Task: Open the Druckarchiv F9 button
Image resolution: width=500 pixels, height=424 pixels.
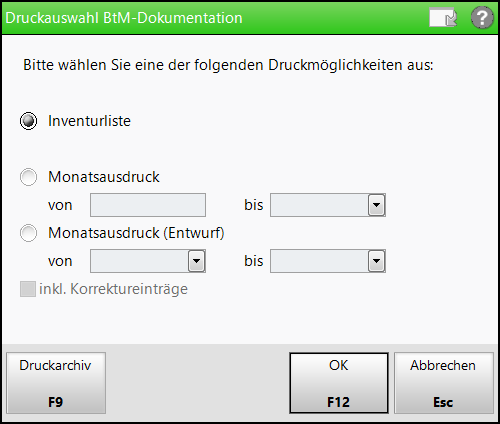Action: click(x=56, y=383)
